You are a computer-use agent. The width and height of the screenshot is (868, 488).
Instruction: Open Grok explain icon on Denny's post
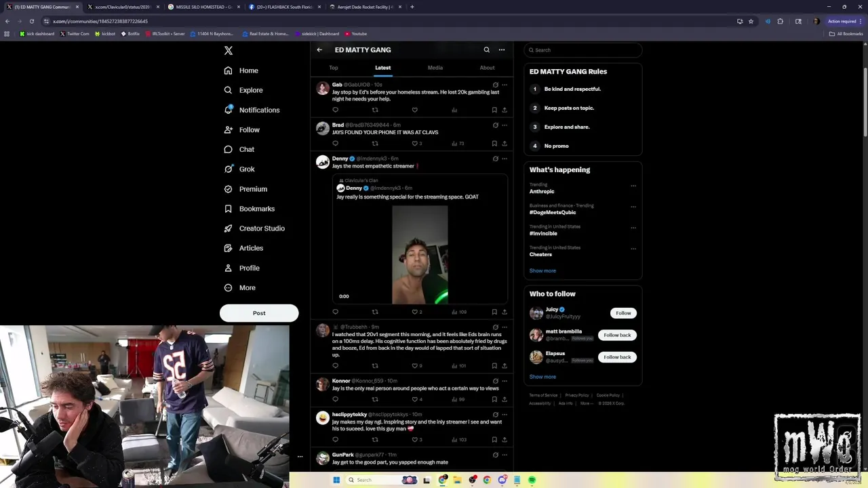(x=495, y=159)
